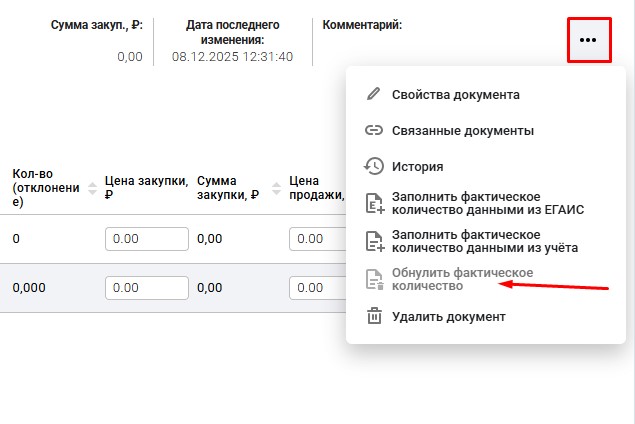The image size is (635, 424).
Task: Select Удалить документ menu entry
Action: (x=449, y=316)
